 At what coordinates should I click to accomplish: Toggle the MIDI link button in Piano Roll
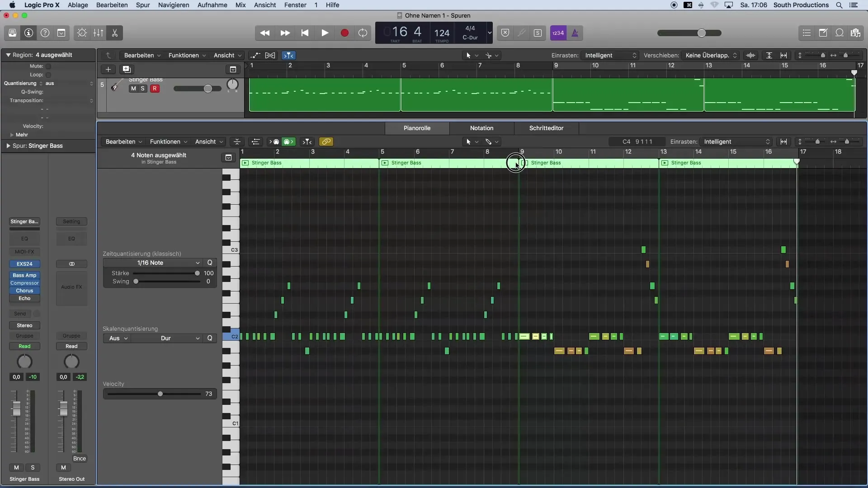coord(326,142)
